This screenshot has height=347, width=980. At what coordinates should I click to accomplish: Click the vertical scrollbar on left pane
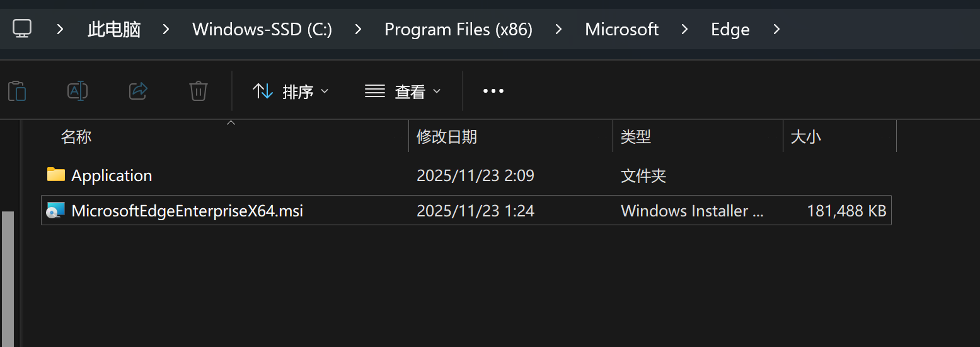8,278
